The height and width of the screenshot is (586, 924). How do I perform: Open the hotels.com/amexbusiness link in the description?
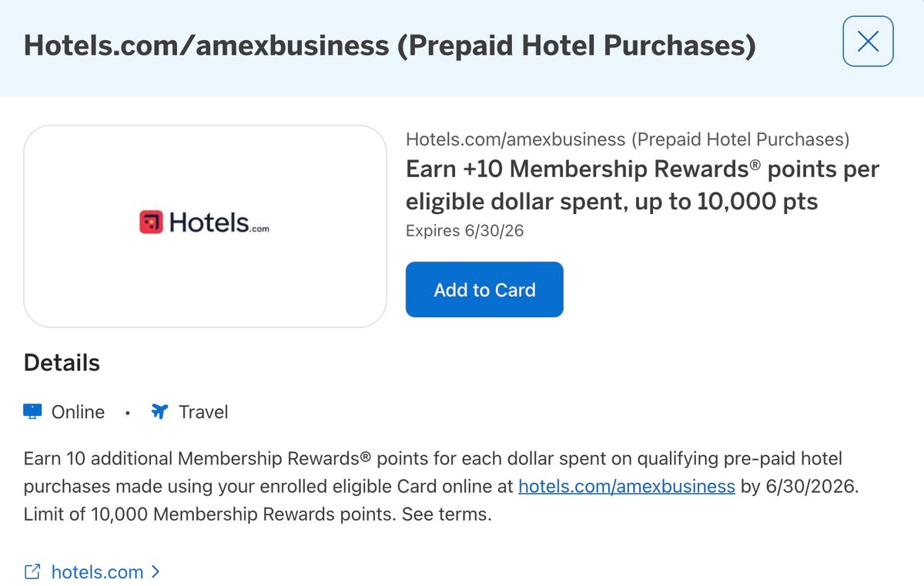(x=626, y=486)
